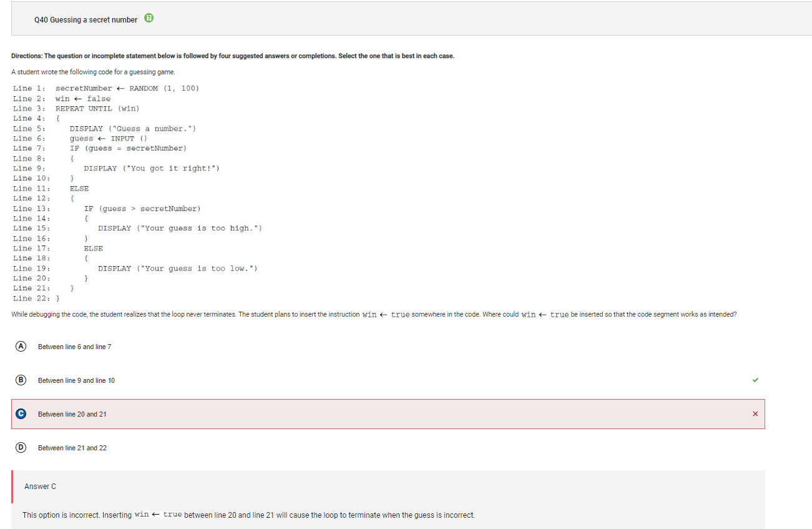Click Line 22 closing brace
Image resolution: width=812 pixels, height=529 pixels.
coord(57,299)
